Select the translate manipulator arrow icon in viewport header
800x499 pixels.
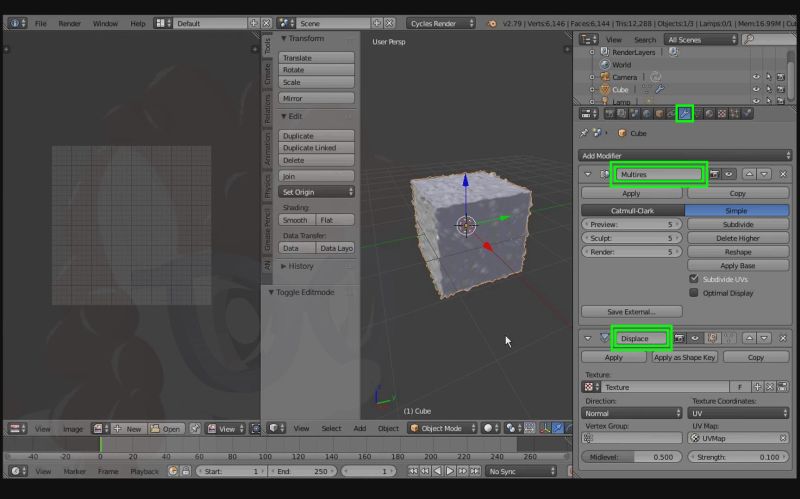558,429
